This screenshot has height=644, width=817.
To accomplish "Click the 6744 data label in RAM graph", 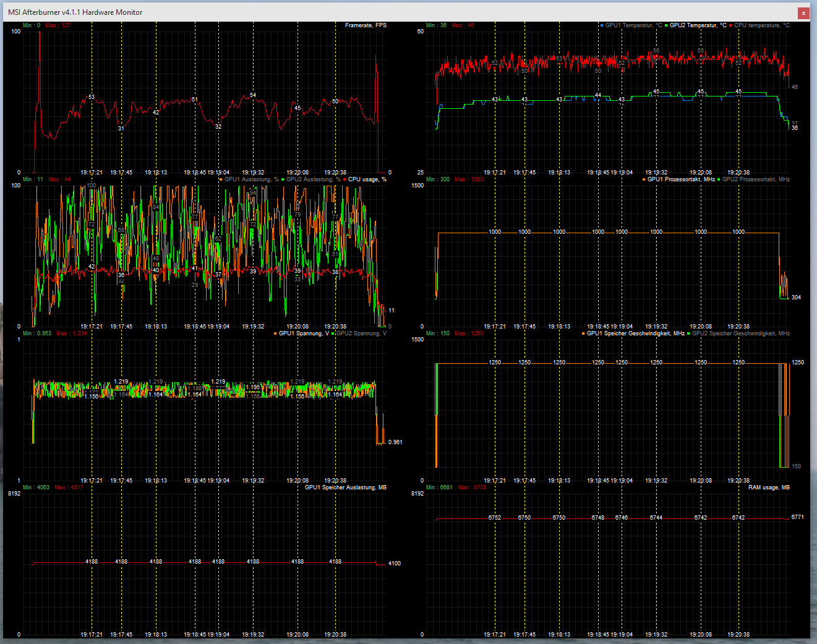I will pos(656,518).
